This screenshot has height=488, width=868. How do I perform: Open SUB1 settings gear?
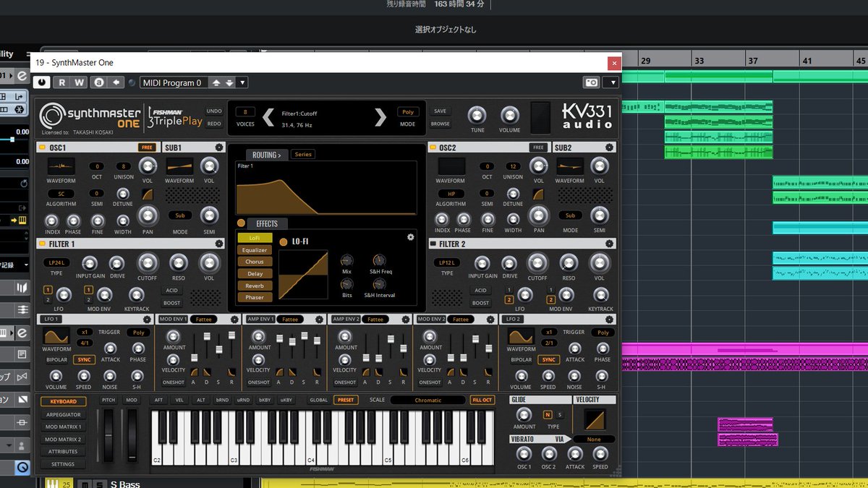point(218,147)
